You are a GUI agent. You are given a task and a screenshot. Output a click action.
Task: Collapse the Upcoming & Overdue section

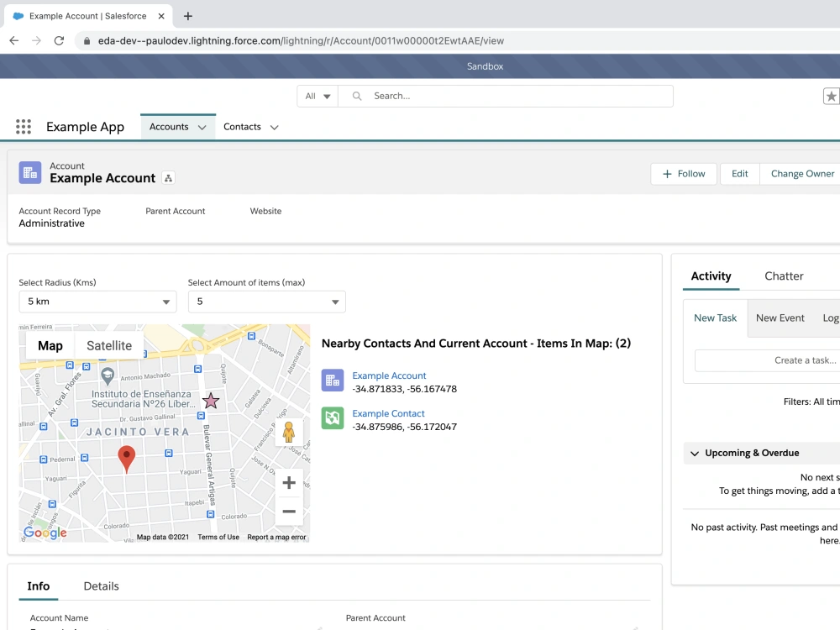pos(695,454)
